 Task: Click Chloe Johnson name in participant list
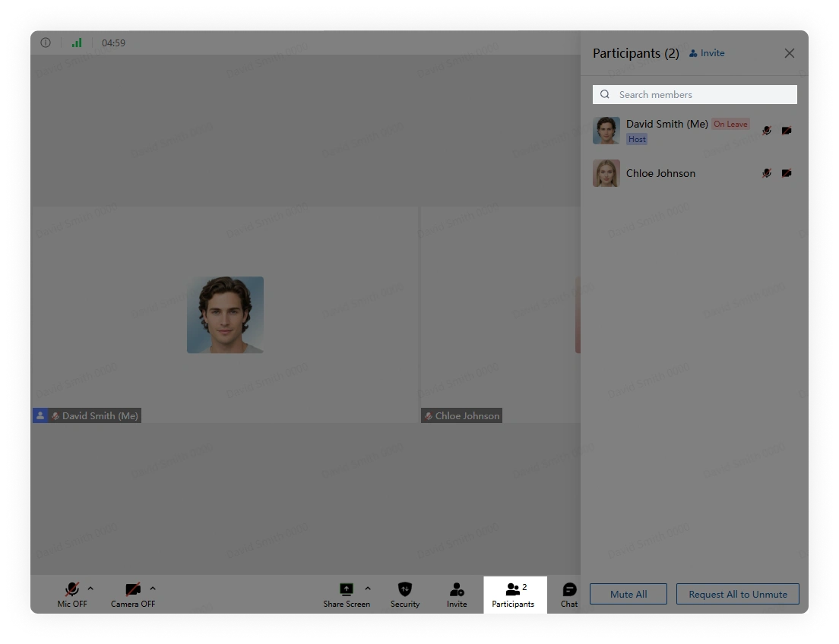click(661, 173)
